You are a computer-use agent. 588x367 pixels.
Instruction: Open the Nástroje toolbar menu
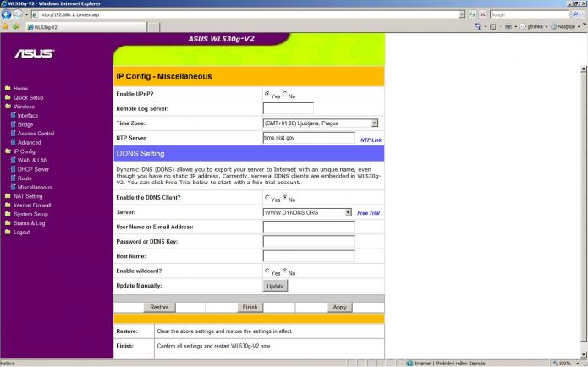(x=565, y=26)
